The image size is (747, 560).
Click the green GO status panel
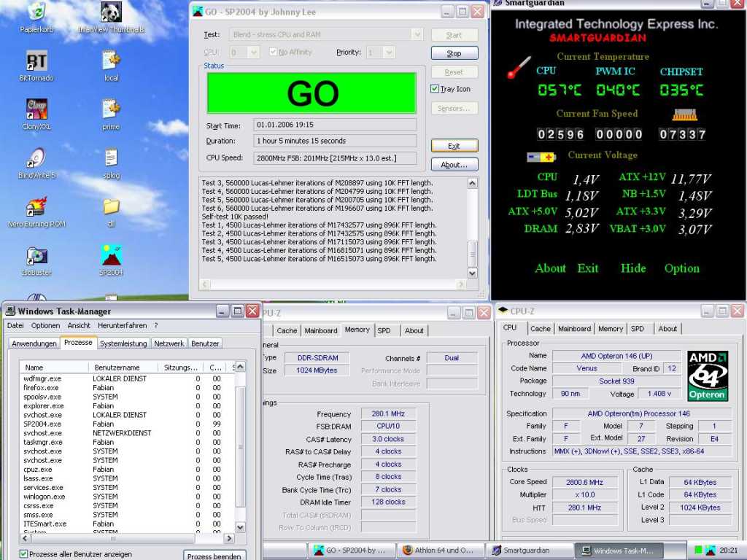pos(311,93)
